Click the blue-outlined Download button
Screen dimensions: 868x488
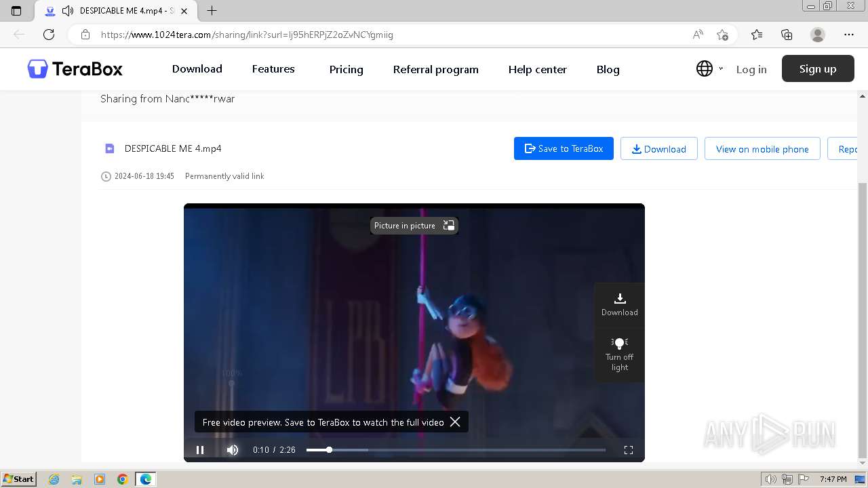click(x=659, y=148)
